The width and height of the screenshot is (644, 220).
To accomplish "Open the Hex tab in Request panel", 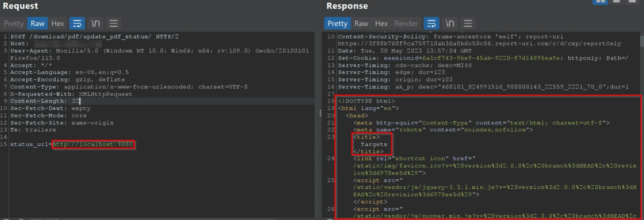I will (57, 24).
